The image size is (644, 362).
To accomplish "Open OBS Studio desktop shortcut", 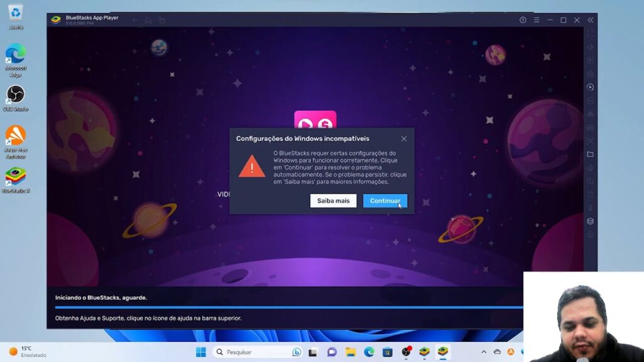I will click(x=16, y=99).
